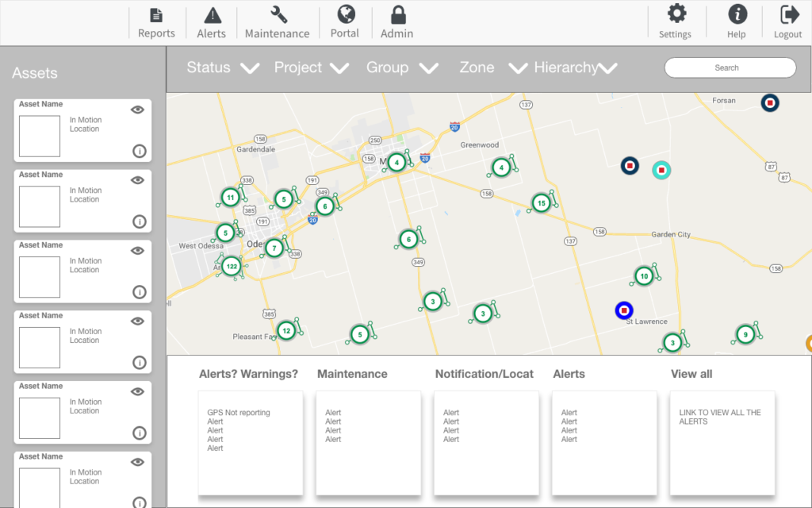Open the Reports document icon

(x=156, y=15)
